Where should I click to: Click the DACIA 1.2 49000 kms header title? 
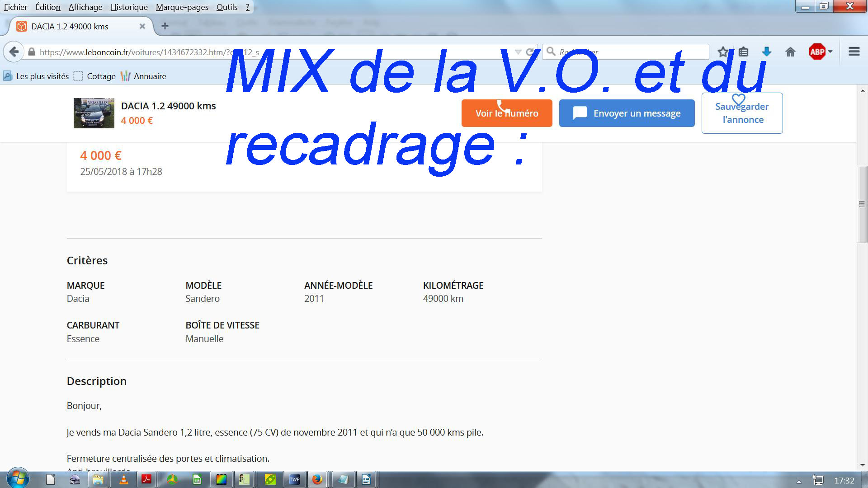pyautogui.click(x=169, y=106)
